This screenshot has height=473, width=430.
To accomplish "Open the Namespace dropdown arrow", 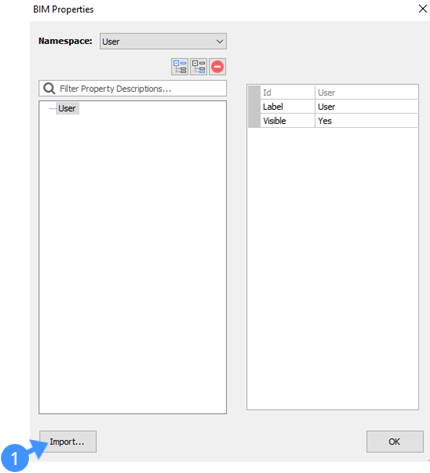I will [x=219, y=41].
